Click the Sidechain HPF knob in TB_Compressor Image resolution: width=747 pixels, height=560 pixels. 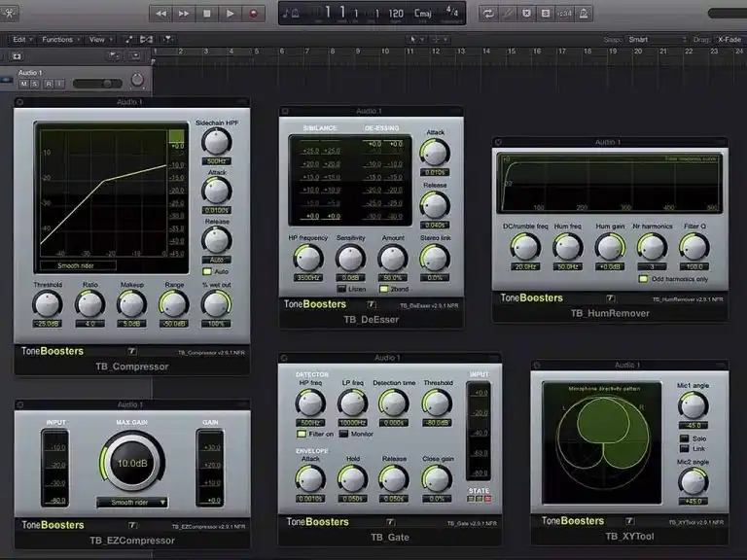coord(217,141)
